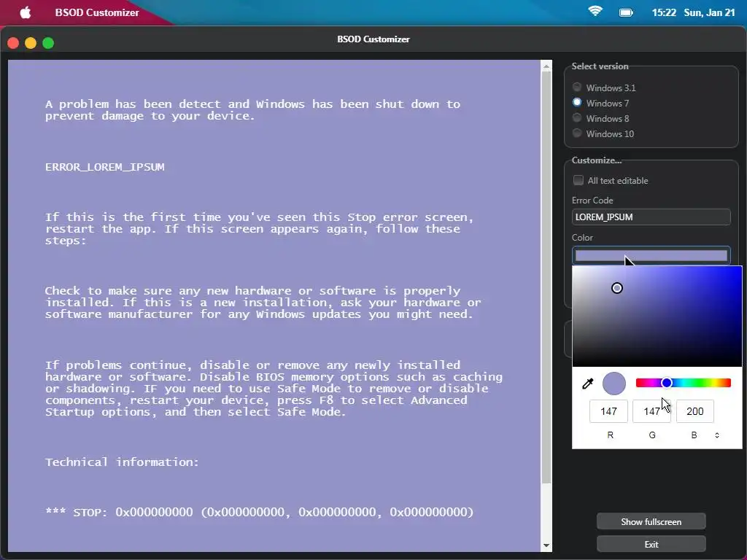Open the BSOD Customizer menu bar item

click(x=97, y=13)
